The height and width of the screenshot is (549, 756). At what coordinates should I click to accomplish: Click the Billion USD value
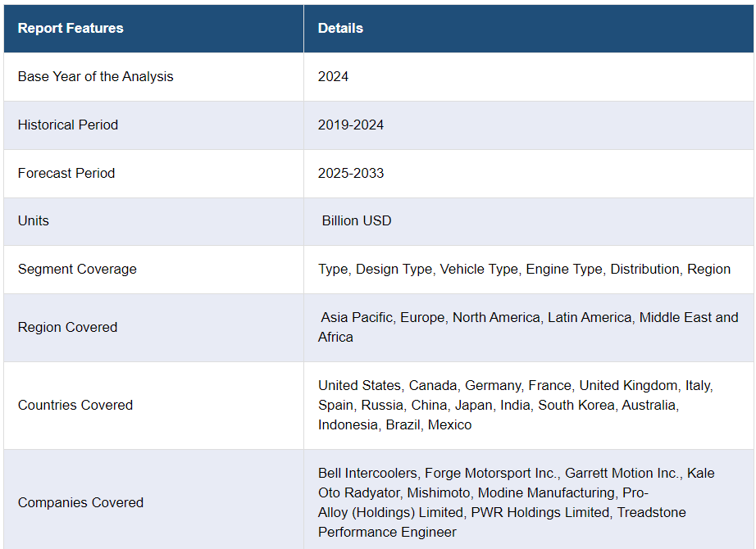coord(357,220)
